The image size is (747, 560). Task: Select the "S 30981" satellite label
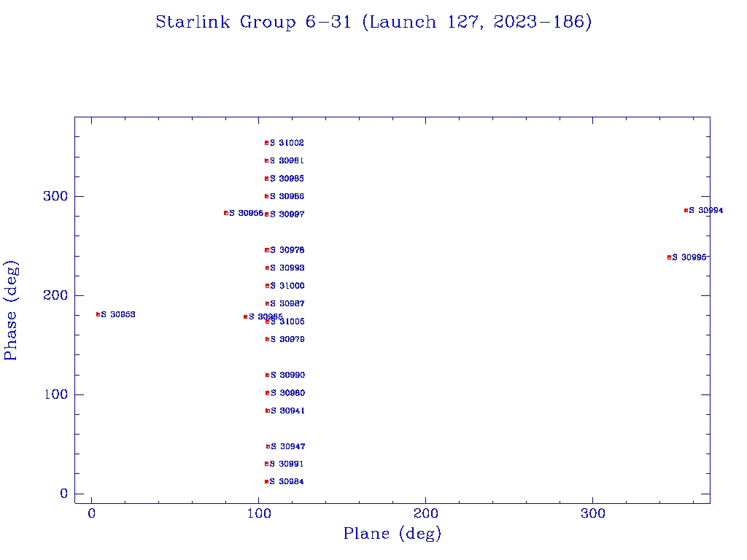click(x=287, y=161)
